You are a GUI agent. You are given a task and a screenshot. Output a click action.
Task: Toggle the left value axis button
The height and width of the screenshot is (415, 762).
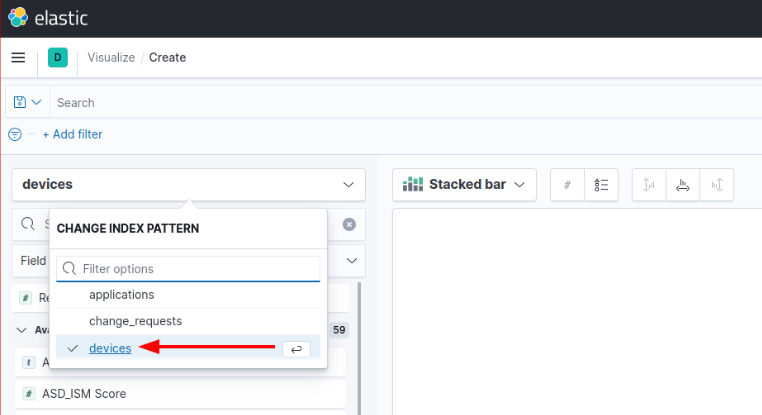point(648,185)
